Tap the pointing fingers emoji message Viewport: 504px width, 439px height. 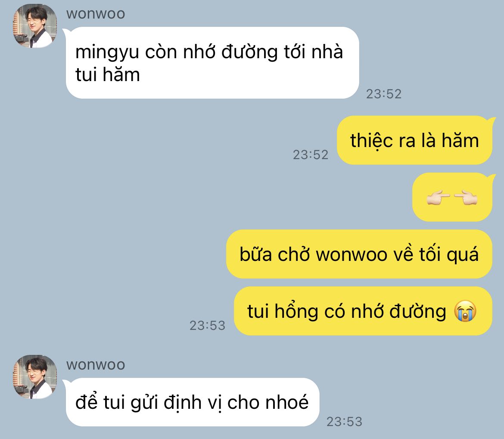coord(452,197)
